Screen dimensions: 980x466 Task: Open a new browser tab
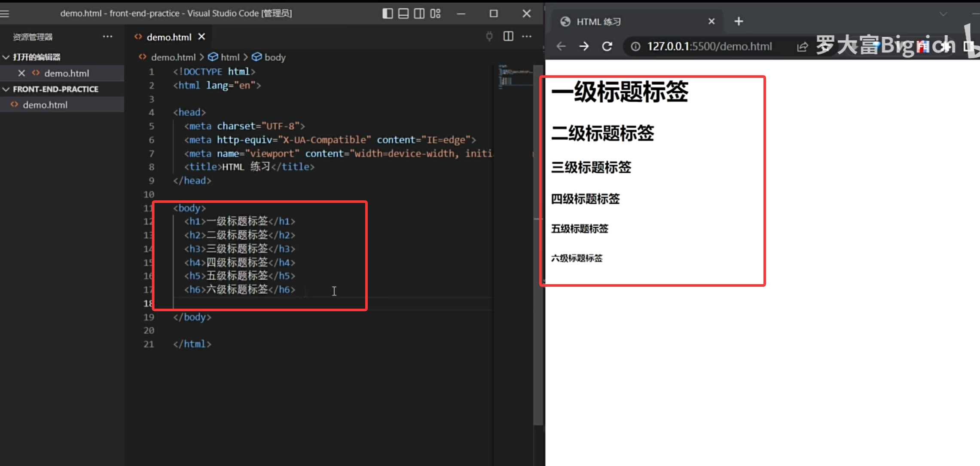(x=739, y=21)
